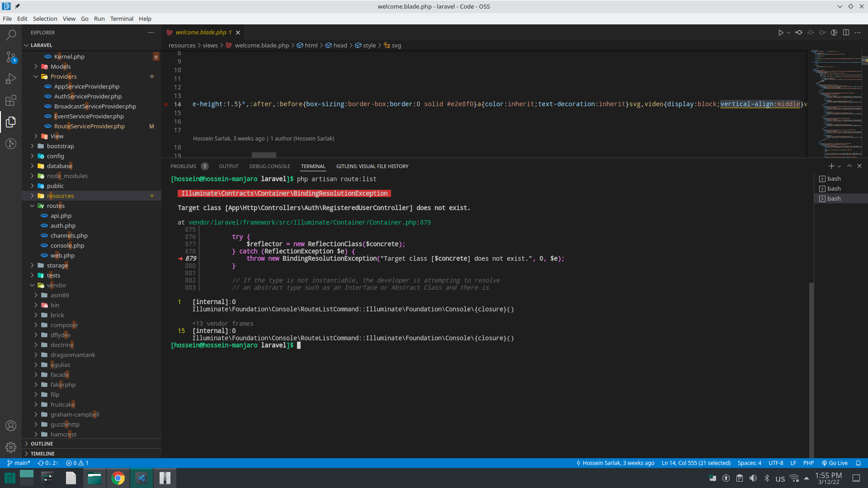The height and width of the screenshot is (488, 868).
Task: Open Source Control view with badge
Action: tap(11, 57)
